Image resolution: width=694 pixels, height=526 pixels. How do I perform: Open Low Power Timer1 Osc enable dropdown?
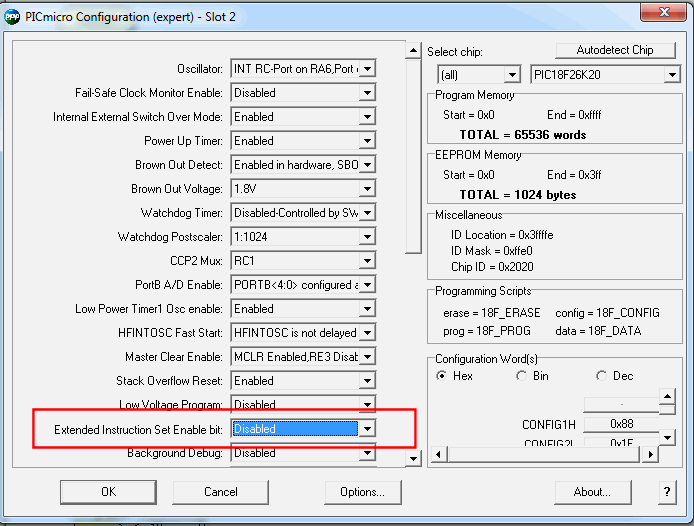(x=303, y=309)
